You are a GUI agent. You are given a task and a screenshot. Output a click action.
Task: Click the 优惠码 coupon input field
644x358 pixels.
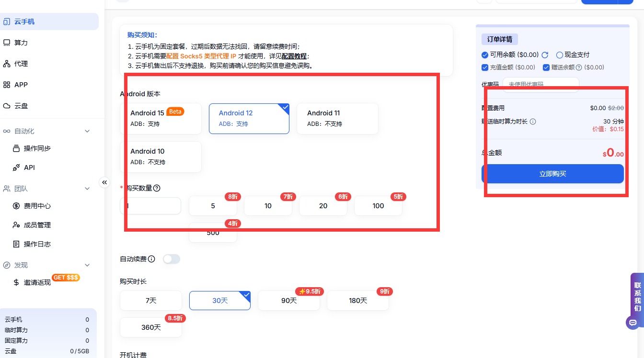(x=540, y=84)
